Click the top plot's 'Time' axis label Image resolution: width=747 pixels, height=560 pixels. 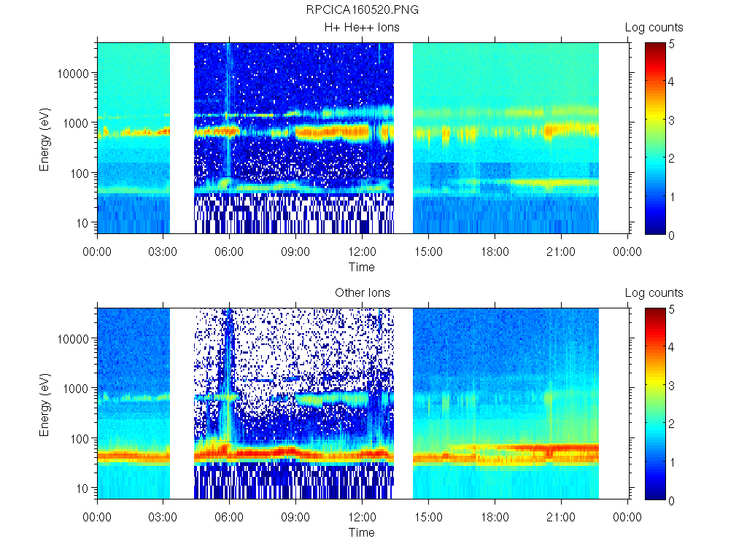(362, 267)
